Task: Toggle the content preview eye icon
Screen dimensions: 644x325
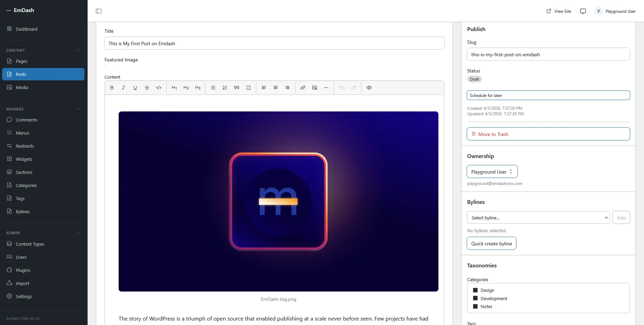Action: click(x=369, y=88)
